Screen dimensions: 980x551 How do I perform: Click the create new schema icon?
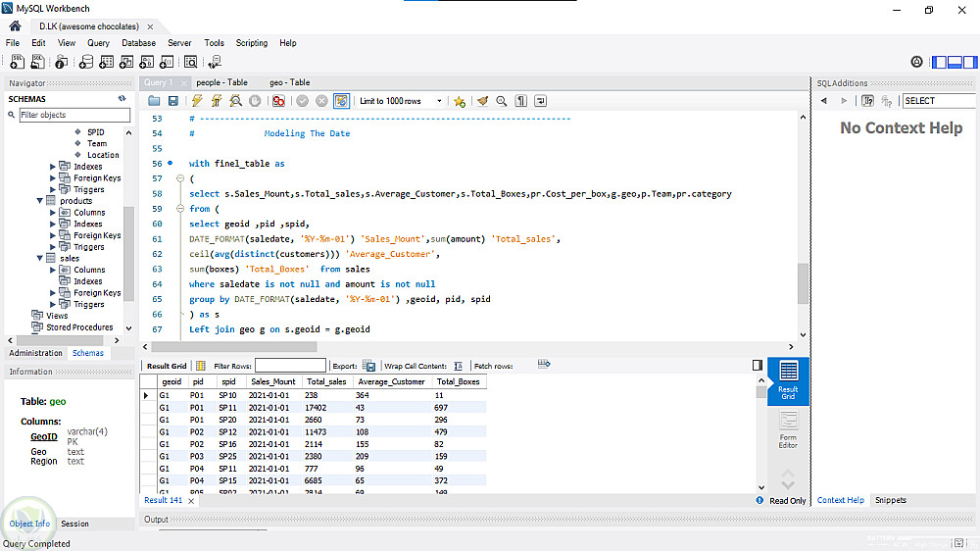pos(86,62)
